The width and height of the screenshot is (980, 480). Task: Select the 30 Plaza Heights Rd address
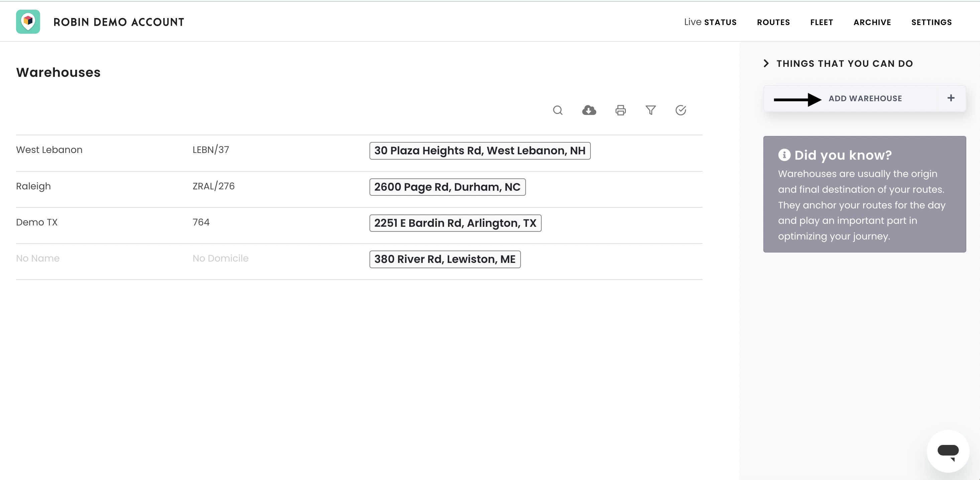pos(480,151)
